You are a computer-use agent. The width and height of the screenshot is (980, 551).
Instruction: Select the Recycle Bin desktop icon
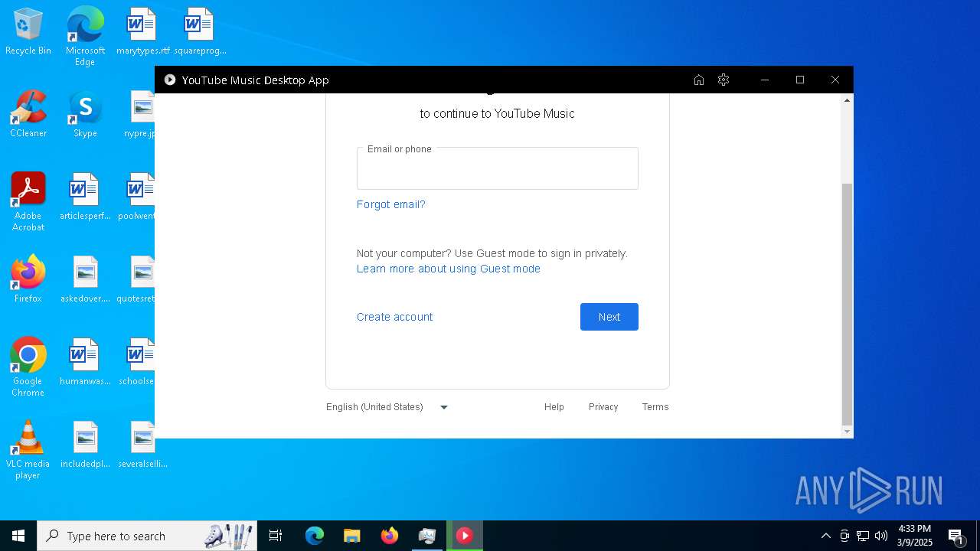click(28, 32)
